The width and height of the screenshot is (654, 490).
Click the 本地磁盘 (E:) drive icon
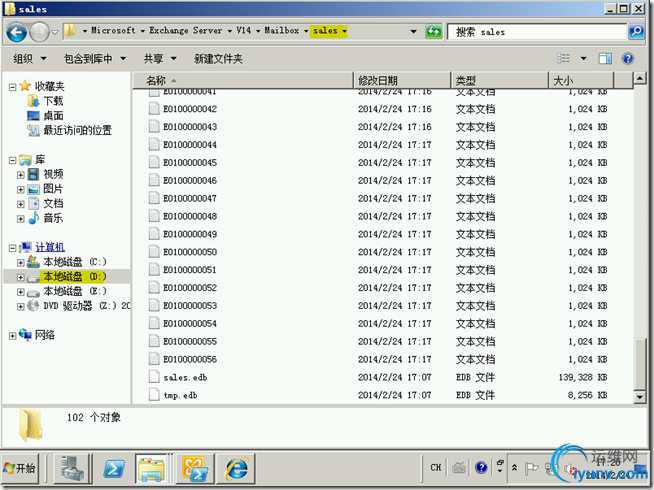coord(33,291)
